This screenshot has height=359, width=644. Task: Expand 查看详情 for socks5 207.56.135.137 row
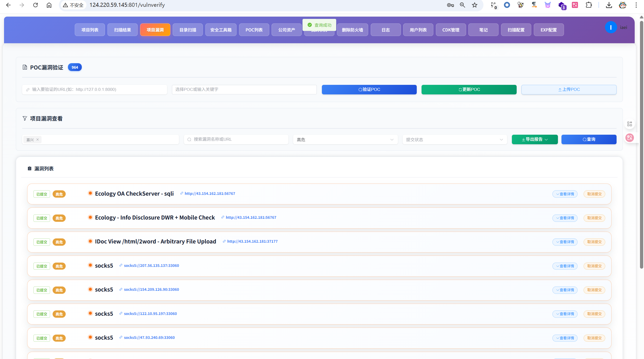[565, 266]
